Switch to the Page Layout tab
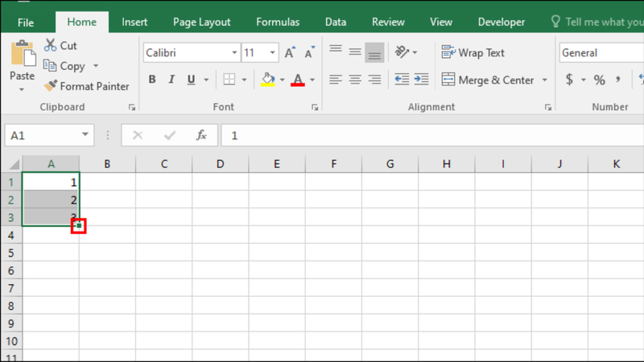 [202, 23]
